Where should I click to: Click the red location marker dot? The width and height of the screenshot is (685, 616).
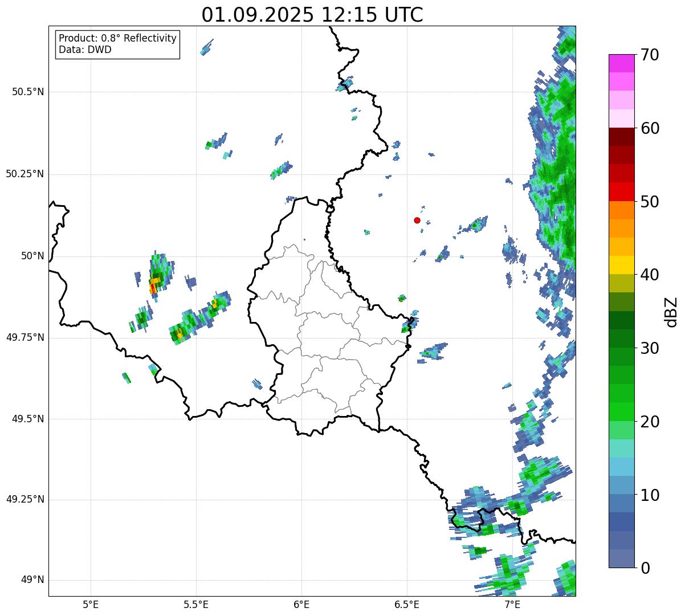point(417,220)
